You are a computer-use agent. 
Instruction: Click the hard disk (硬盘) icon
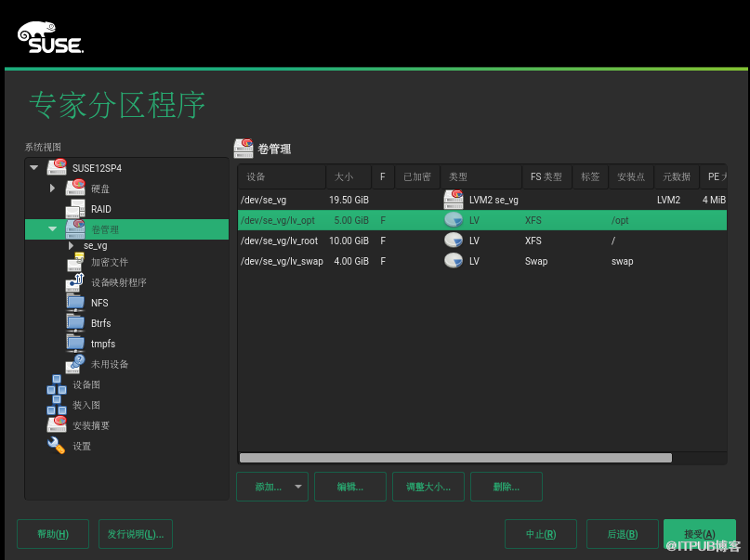(x=75, y=188)
